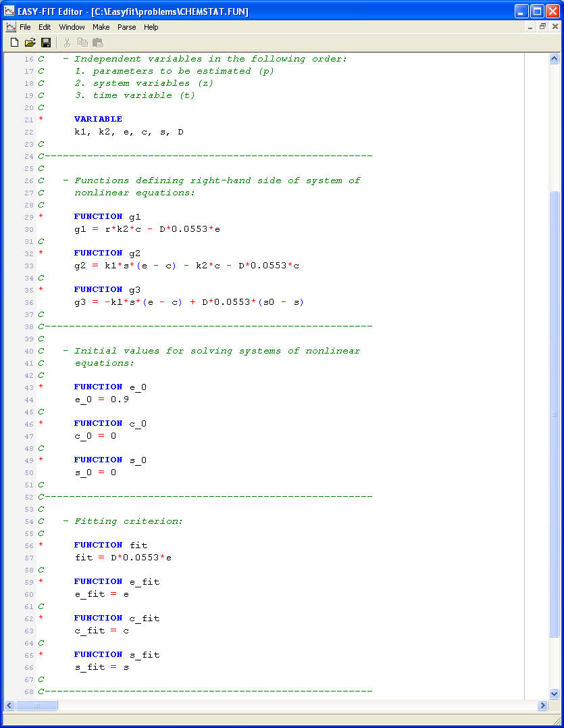Open the Edit menu
This screenshot has height=728, width=564.
click(x=45, y=27)
